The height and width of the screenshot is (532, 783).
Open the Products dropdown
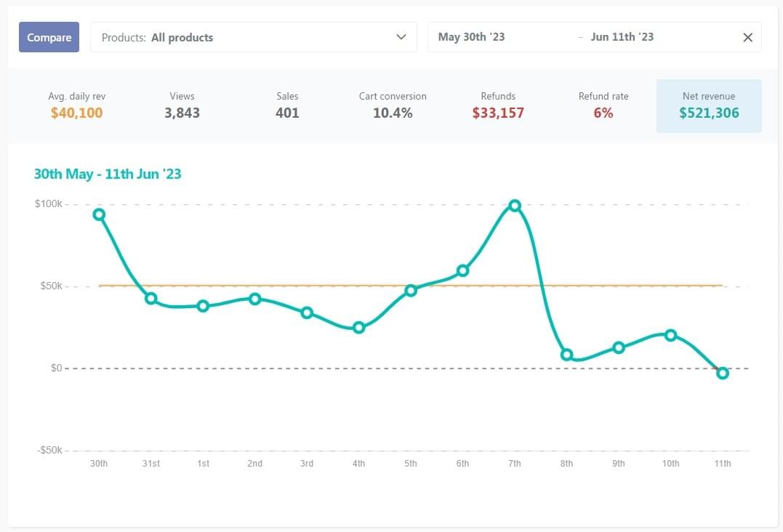point(253,37)
